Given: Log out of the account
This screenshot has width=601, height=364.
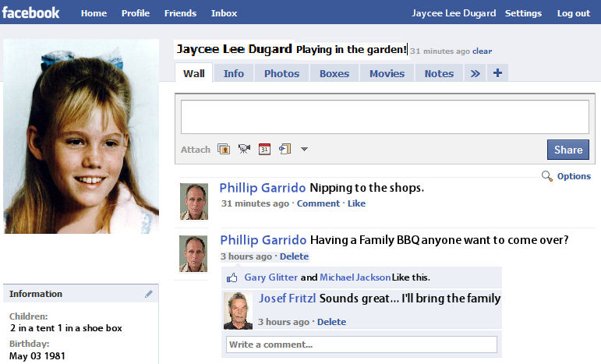Looking at the screenshot, I should [574, 13].
